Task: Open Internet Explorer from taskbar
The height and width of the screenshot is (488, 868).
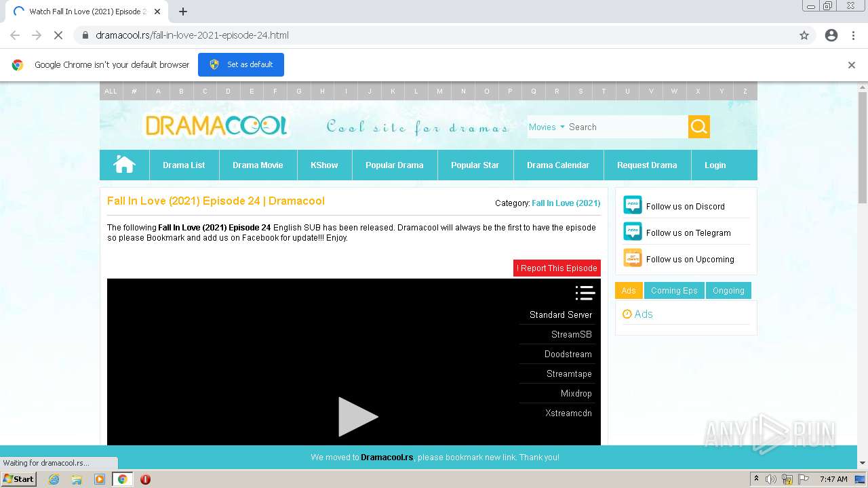Action: pos(54,479)
